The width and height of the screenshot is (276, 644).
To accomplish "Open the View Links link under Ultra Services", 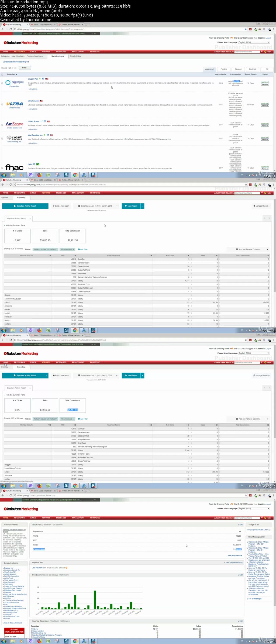I will click(x=33, y=109).
